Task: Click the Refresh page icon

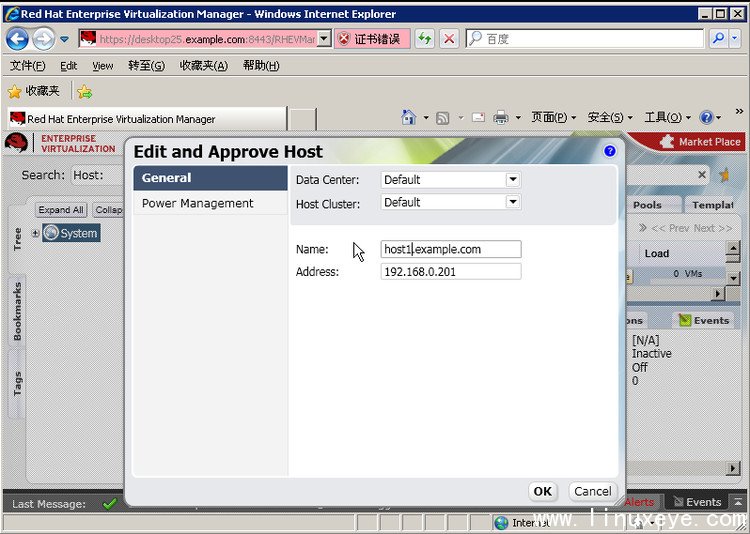Action: click(x=425, y=39)
